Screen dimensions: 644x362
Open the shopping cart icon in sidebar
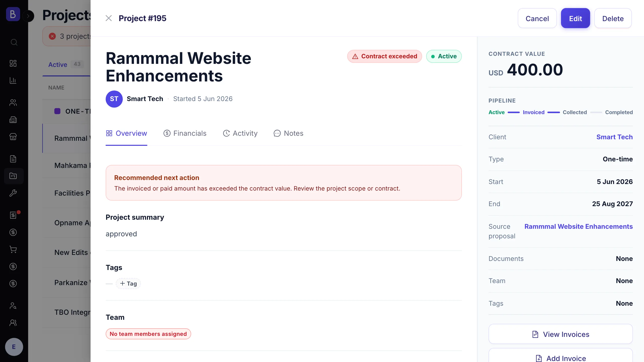coord(13,249)
